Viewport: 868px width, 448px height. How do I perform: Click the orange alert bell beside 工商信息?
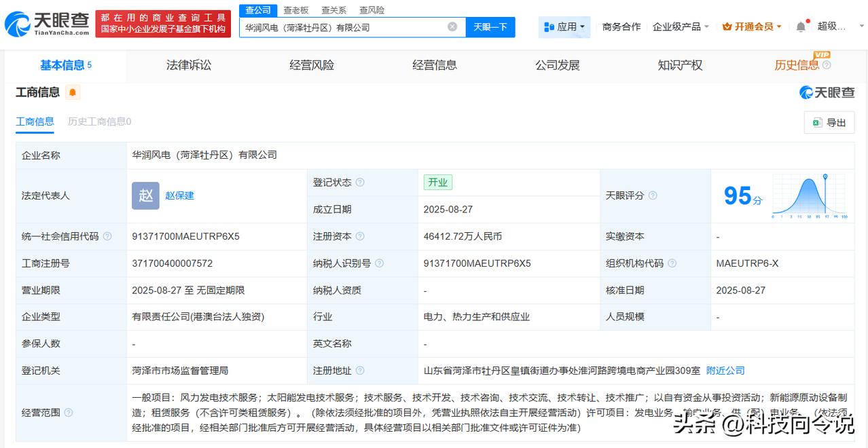(x=73, y=92)
